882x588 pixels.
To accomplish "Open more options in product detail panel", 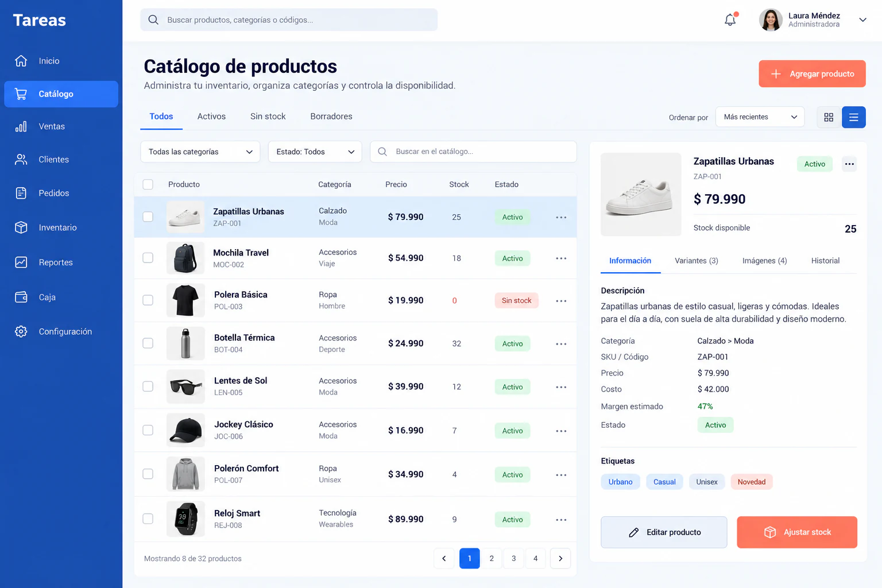I will point(849,164).
